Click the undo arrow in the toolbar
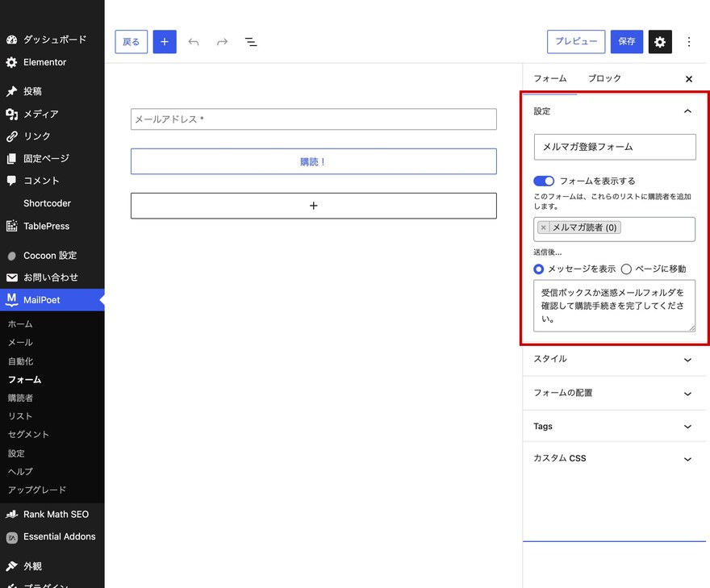 [x=194, y=42]
